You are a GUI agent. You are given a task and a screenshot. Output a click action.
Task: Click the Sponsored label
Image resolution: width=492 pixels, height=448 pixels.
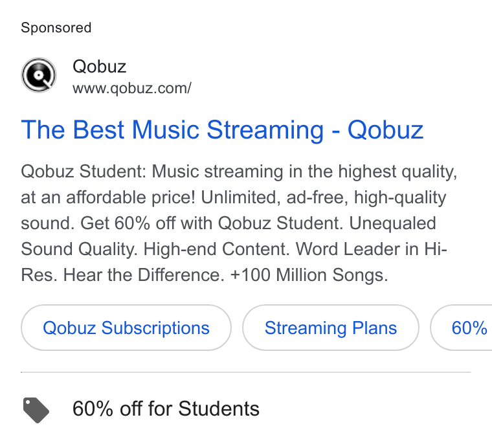[x=56, y=28]
